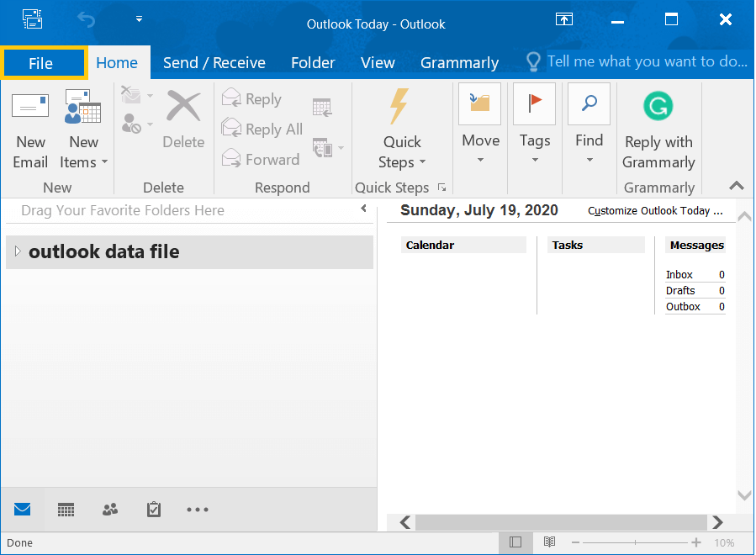756x555 pixels.
Task: Click Customize Outlook Today link
Action: [x=655, y=211]
